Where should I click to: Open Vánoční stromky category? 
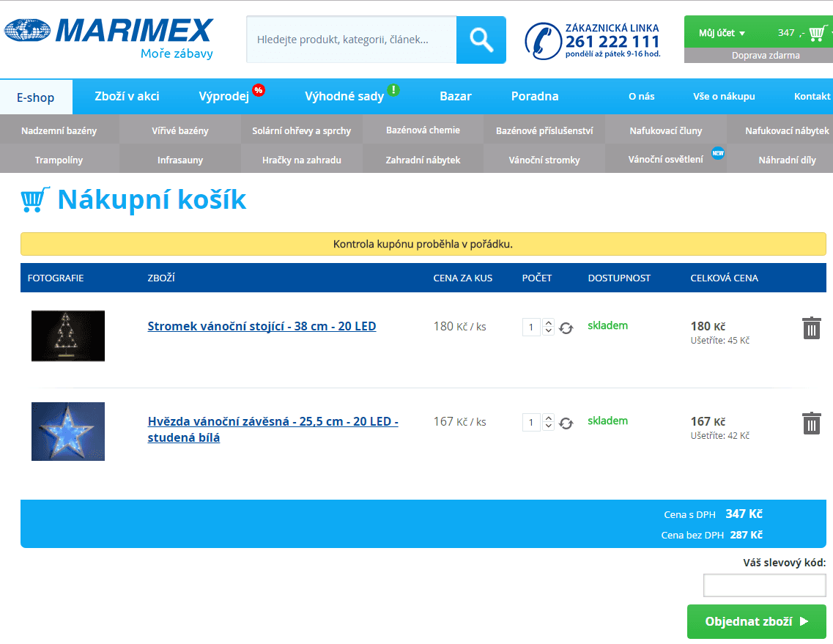point(544,160)
